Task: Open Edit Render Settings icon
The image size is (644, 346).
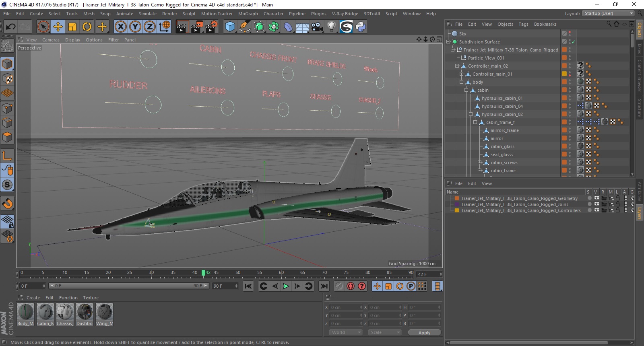Action: tap(212, 27)
